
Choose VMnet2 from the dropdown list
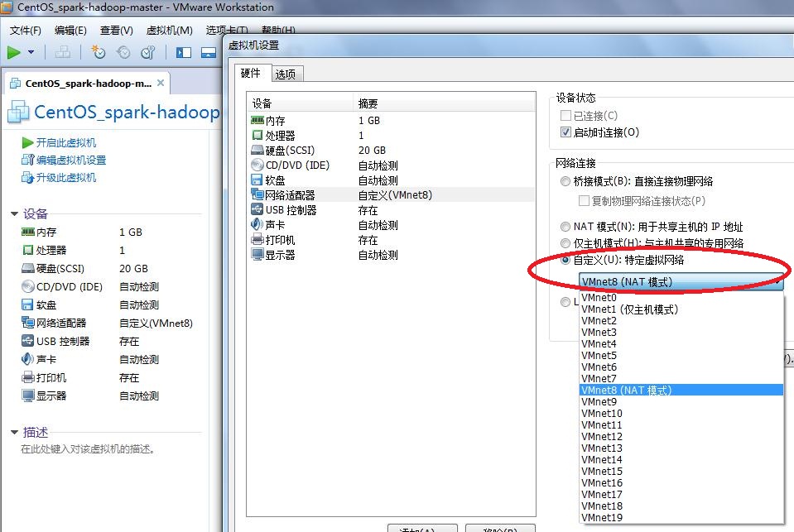681,321
